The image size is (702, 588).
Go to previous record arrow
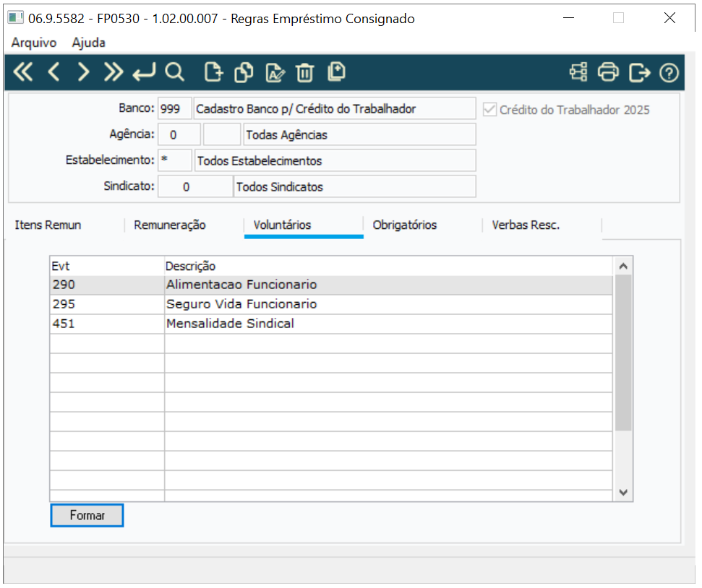[53, 72]
